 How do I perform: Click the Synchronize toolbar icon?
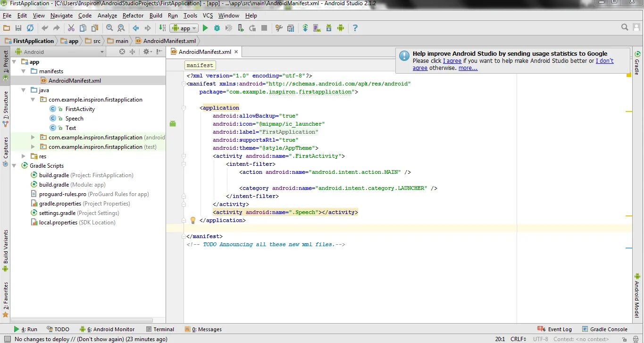click(30, 28)
